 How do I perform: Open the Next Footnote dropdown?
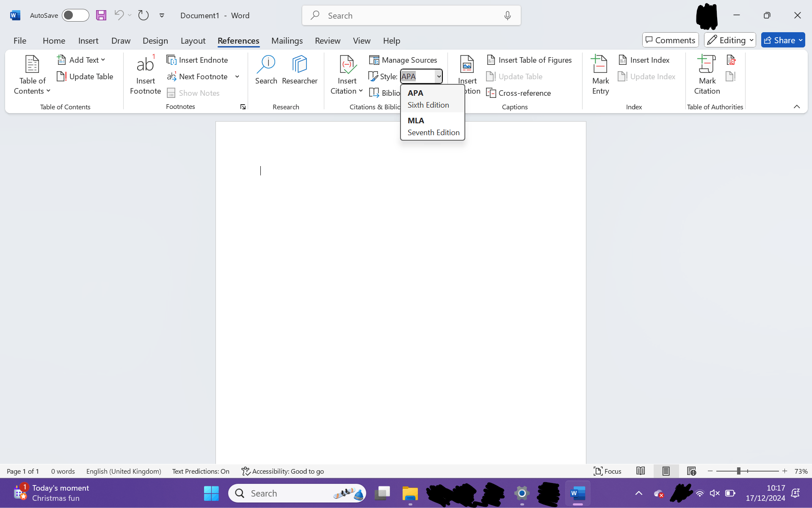(238, 76)
